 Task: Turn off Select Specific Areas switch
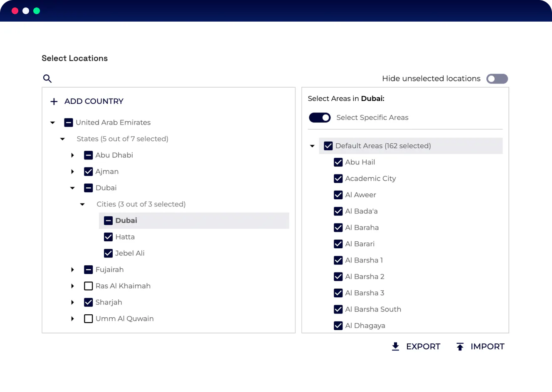click(320, 118)
